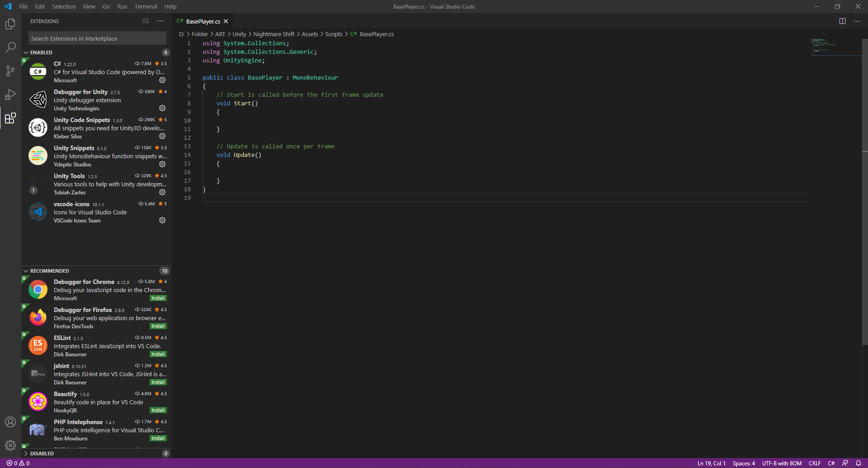Click the ESLint extension icon
868x468 pixels.
38,345
